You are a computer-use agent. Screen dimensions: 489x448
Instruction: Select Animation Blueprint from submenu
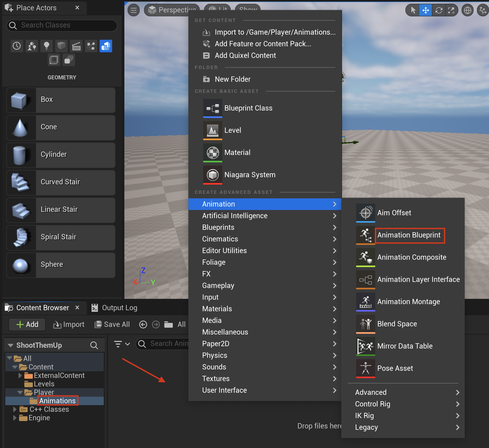[409, 235]
